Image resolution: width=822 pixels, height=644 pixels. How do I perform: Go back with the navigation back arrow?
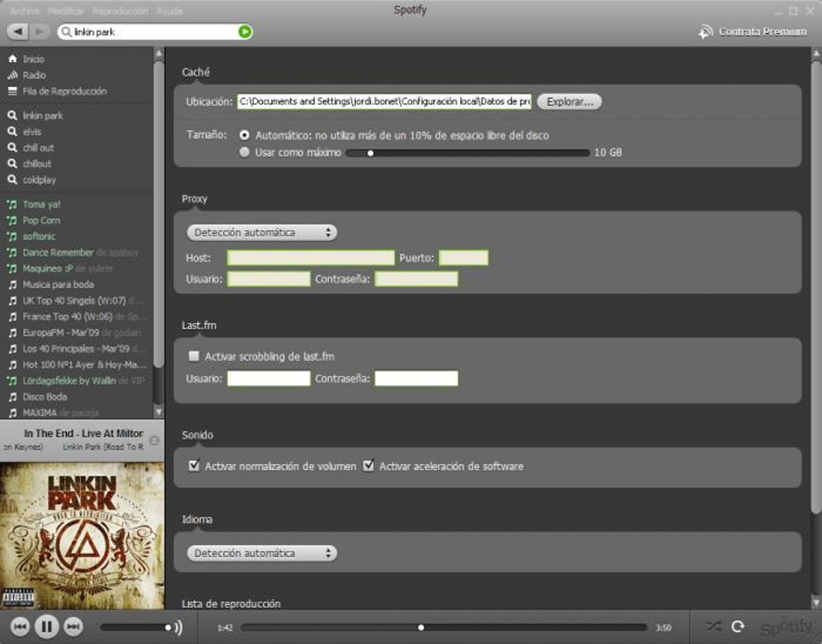(x=17, y=32)
